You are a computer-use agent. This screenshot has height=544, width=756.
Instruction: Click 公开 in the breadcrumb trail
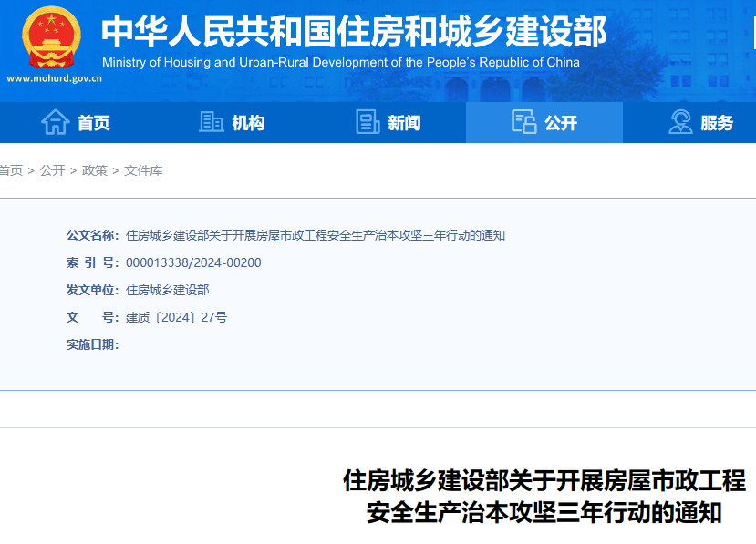click(52, 170)
